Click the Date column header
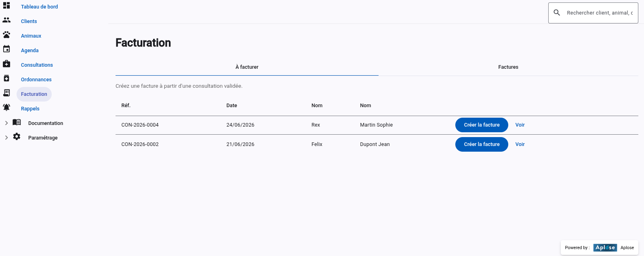The height and width of the screenshot is (256, 644). point(232,106)
